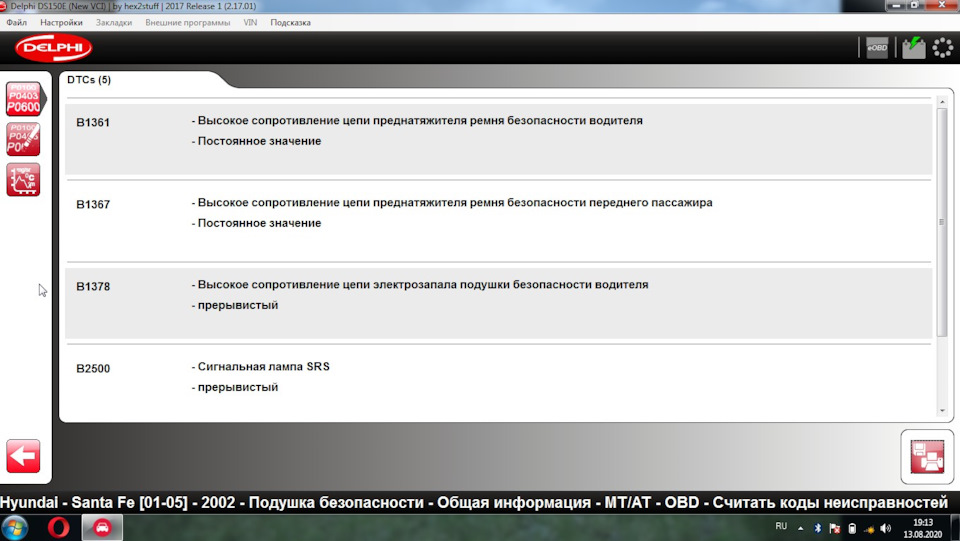
Task: Click the network tray icon
Action: coord(869,529)
